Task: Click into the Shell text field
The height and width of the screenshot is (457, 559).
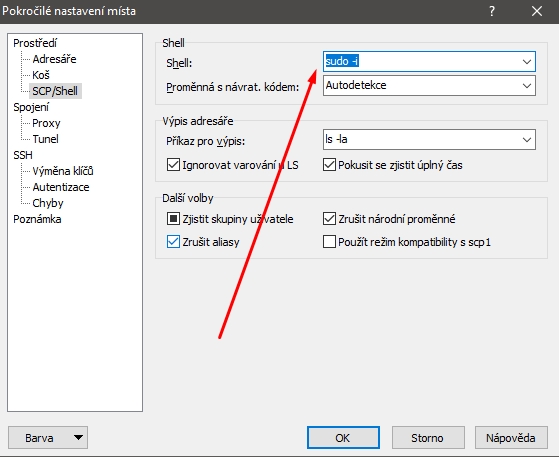Action: 421,62
